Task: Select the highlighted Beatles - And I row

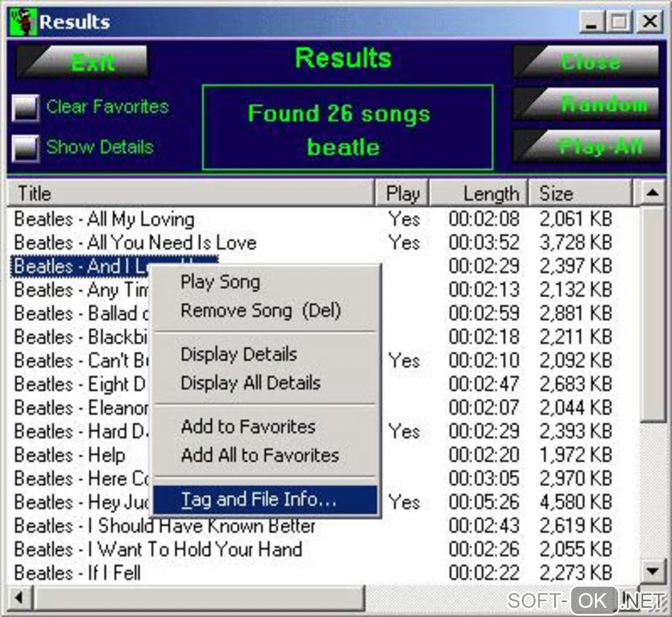Action: click(x=80, y=266)
